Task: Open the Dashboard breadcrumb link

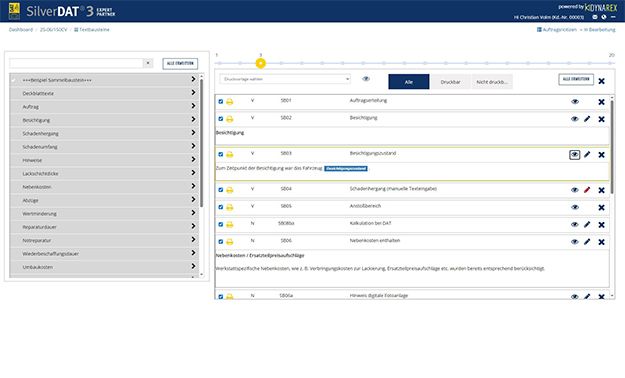Action: pyautogui.click(x=21, y=30)
